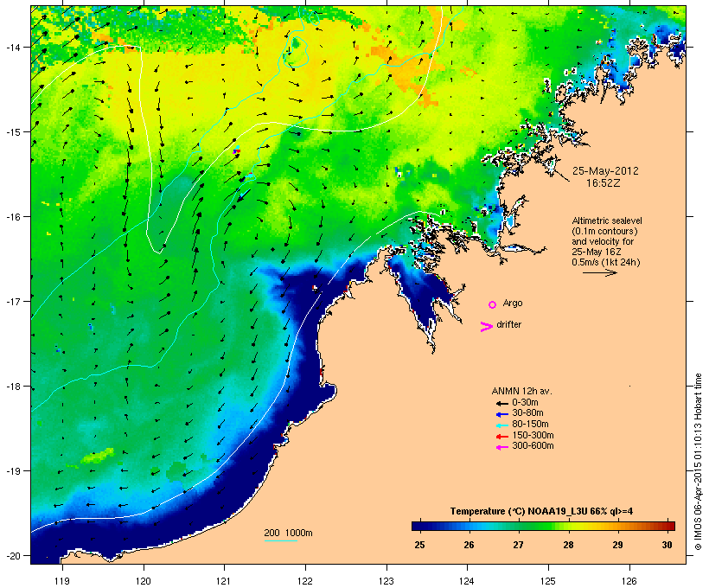The height and width of the screenshot is (588, 709).
Task: Click the magenta drifter arrowhead symbol
Action: (x=486, y=327)
